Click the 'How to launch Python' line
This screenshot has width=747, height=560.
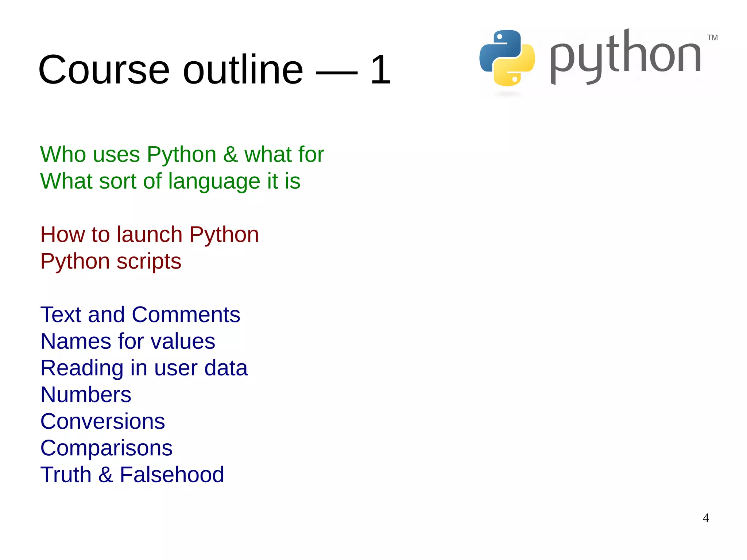click(150, 234)
